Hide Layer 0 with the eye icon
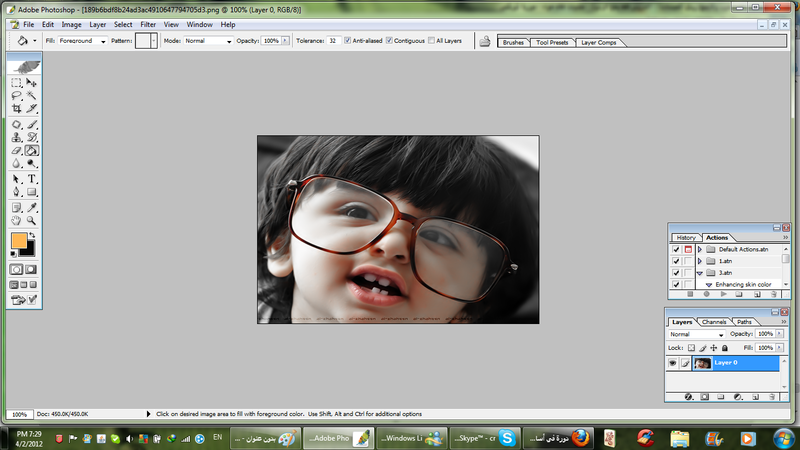This screenshot has height=450, width=800. coord(673,364)
